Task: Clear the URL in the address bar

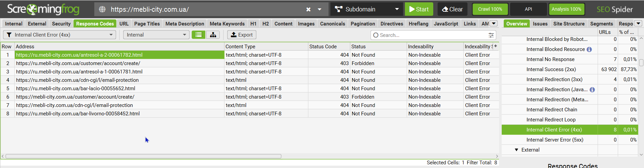Action: pos(308,9)
